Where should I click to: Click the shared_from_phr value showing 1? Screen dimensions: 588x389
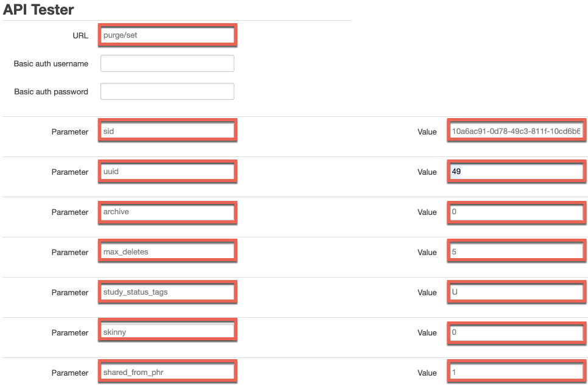click(x=516, y=372)
